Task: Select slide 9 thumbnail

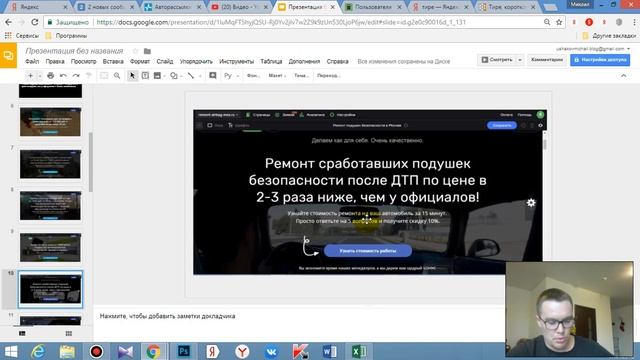Action: pos(50,247)
